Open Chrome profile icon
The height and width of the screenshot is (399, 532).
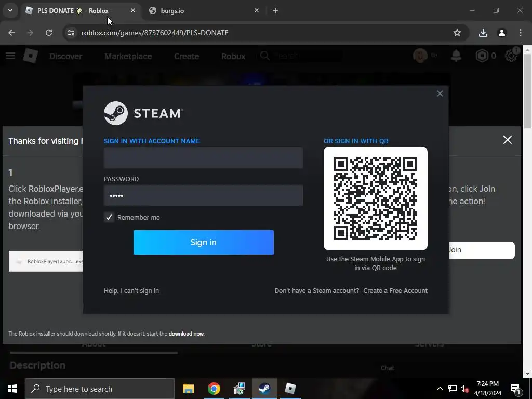coord(502,33)
